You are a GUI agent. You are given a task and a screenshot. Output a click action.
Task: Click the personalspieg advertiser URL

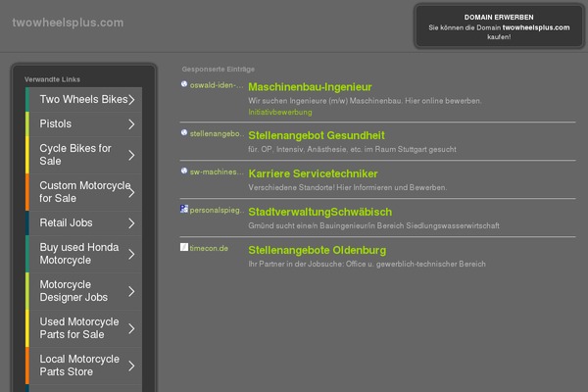(217, 210)
